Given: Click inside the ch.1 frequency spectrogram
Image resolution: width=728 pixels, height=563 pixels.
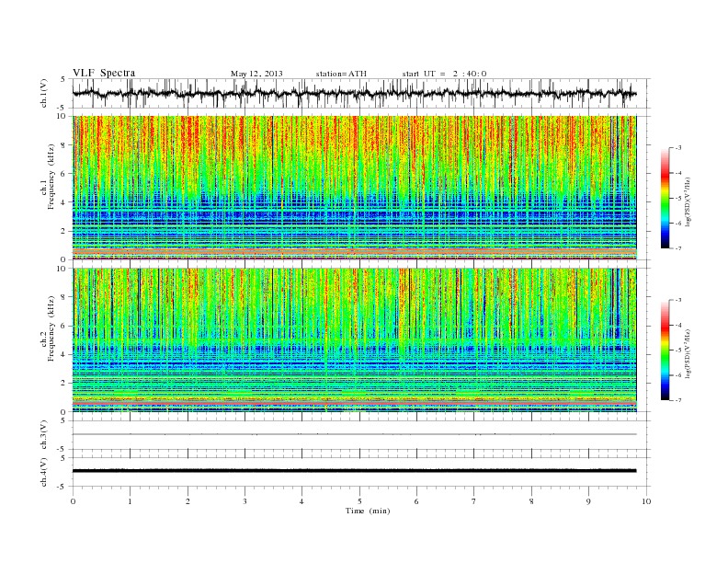Looking at the screenshot, I should tap(354, 188).
